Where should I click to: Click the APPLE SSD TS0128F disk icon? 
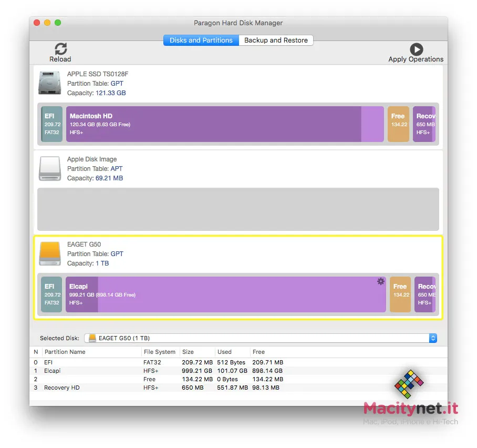tap(49, 83)
